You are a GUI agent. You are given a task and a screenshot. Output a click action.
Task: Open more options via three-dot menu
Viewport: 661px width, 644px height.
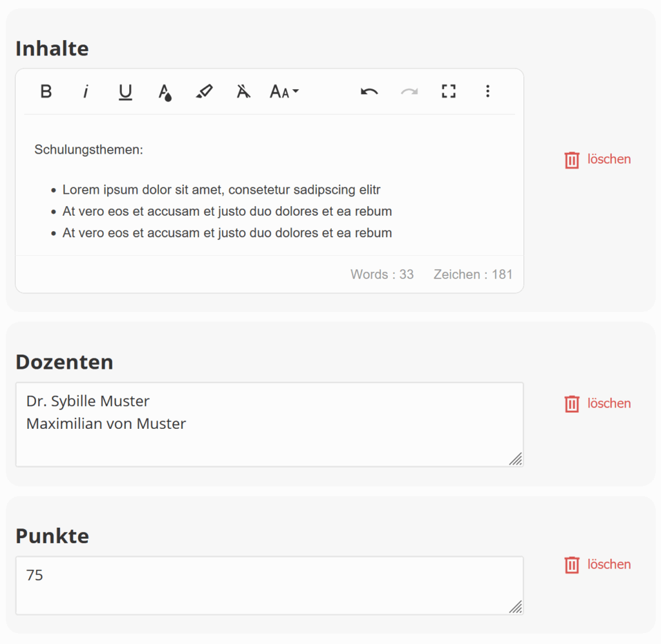tap(488, 92)
